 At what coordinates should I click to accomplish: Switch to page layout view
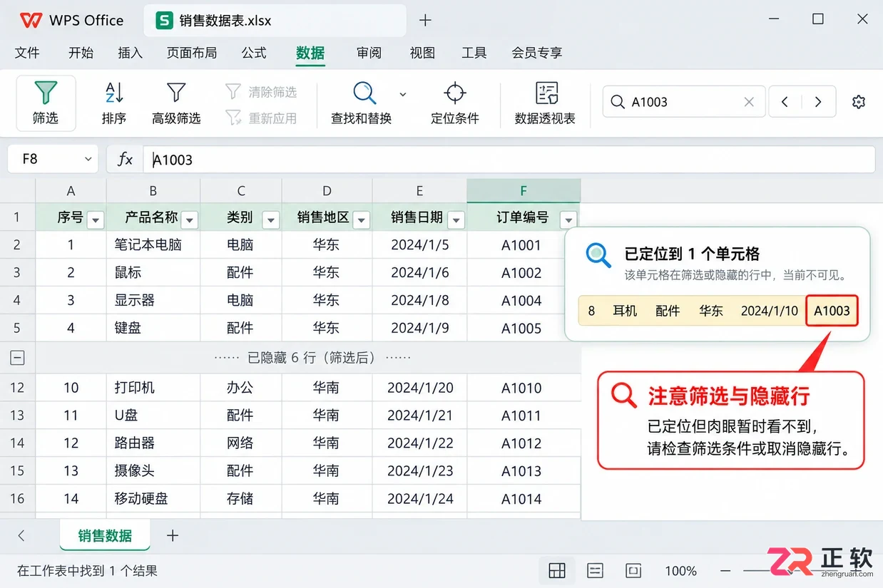tap(595, 570)
